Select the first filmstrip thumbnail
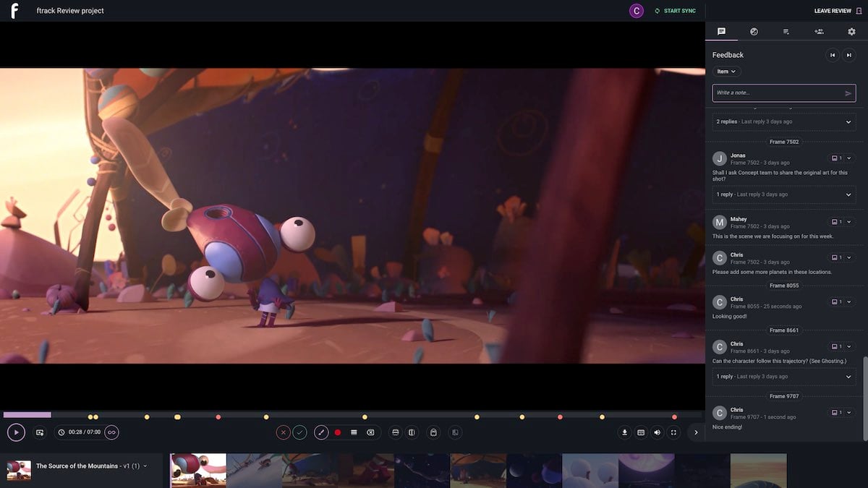 pyautogui.click(x=198, y=470)
